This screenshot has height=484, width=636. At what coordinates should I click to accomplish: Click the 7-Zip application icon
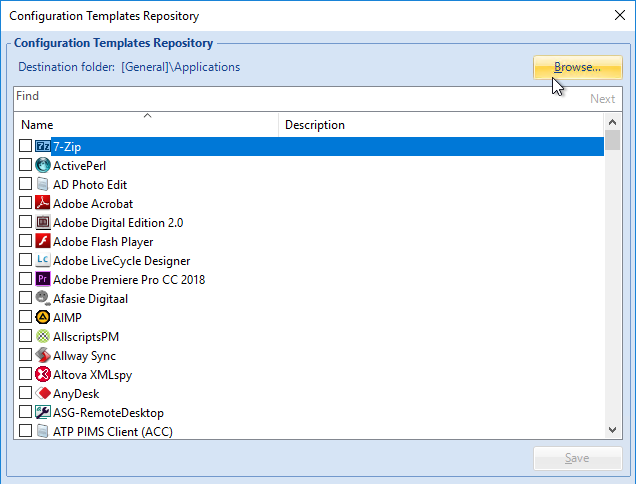pyautogui.click(x=43, y=146)
